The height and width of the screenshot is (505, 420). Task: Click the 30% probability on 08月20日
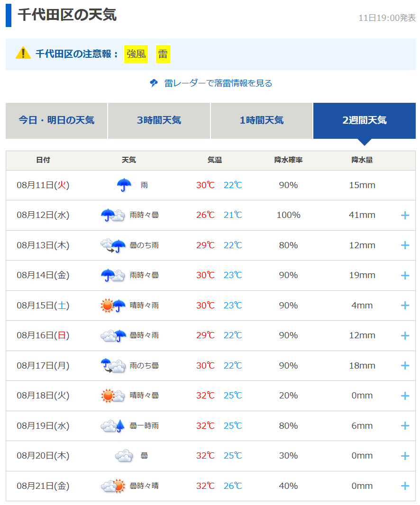click(289, 456)
